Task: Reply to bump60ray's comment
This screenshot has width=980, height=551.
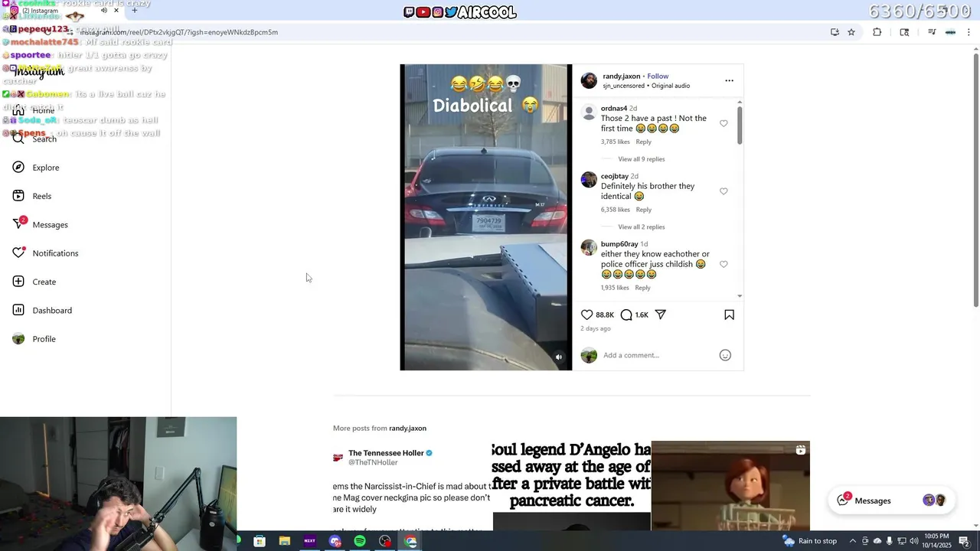Action: [642, 288]
